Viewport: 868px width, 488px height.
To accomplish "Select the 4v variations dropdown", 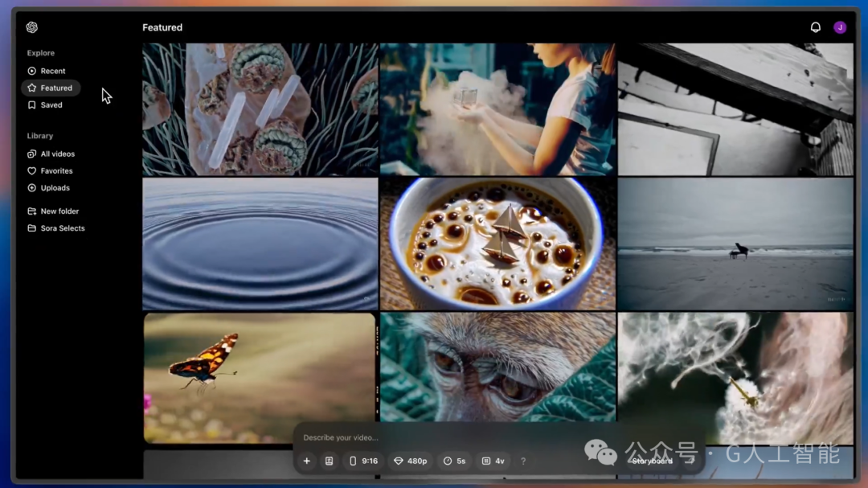I will [x=493, y=461].
